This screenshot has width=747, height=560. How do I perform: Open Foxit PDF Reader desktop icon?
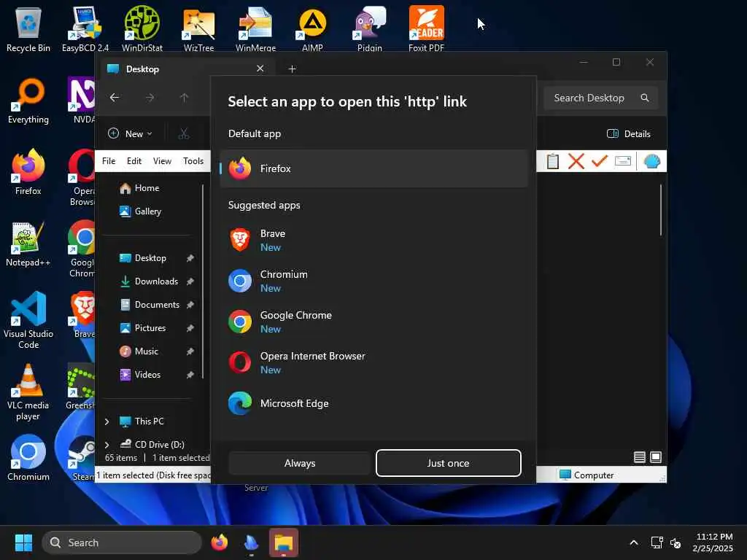pos(426,29)
